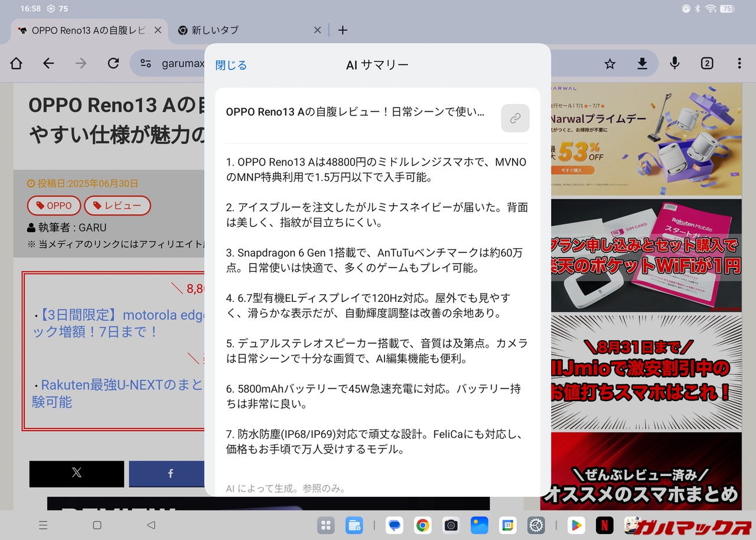The image size is (756, 540).
Task: Open Chrome three-dot menu
Action: pos(739,63)
